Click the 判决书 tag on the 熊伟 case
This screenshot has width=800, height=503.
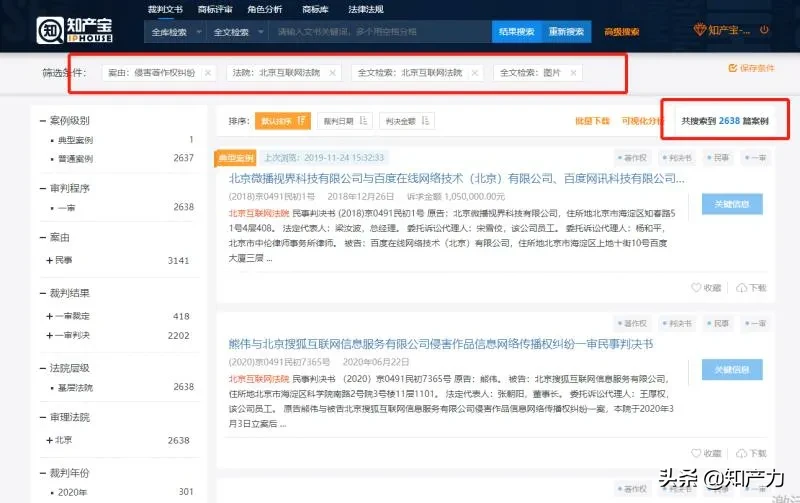677,323
